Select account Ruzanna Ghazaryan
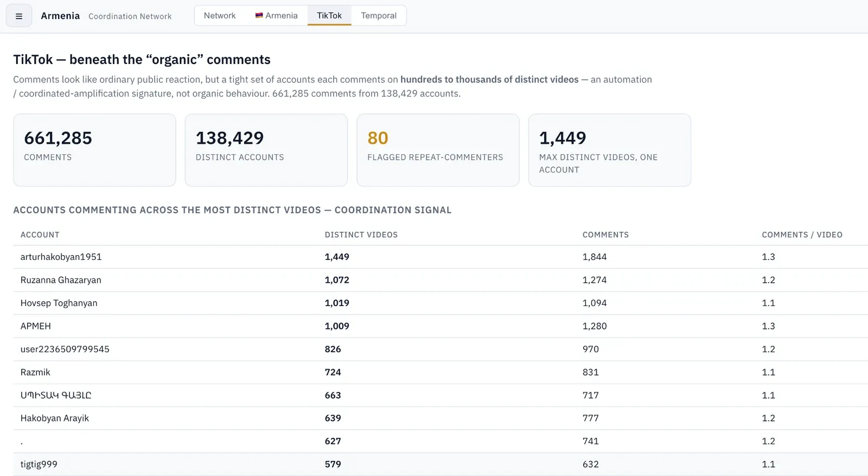Viewport: 868px width, 476px height. tap(61, 280)
